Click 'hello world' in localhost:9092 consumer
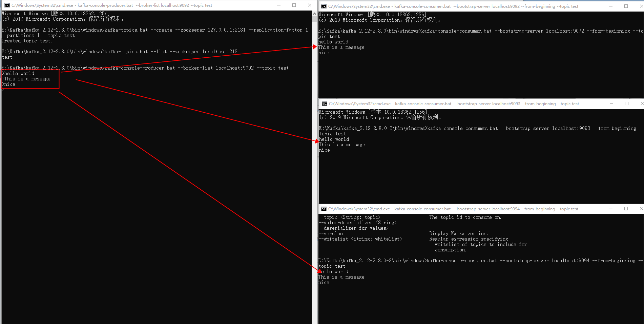 point(333,42)
